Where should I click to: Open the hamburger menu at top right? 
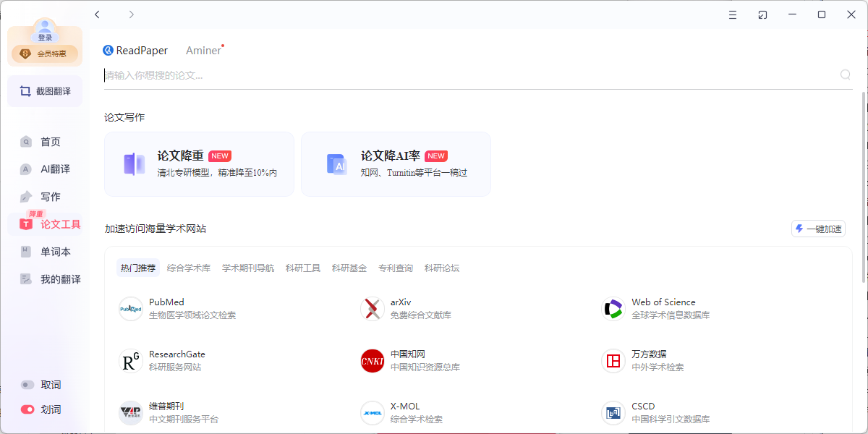click(x=732, y=14)
